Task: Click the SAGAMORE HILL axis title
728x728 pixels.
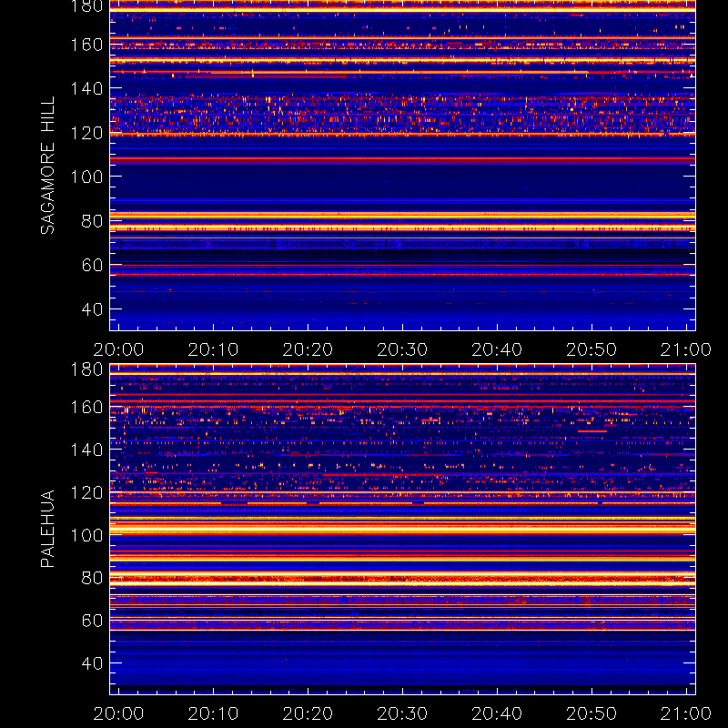Action: click(x=48, y=166)
